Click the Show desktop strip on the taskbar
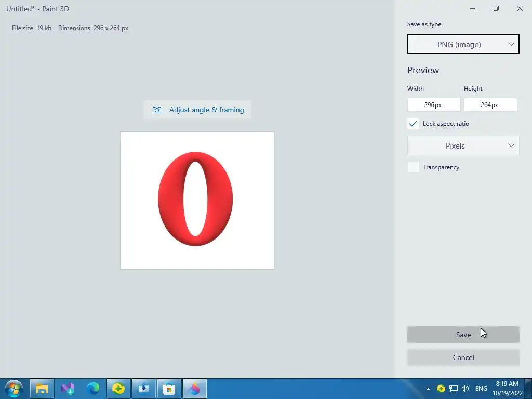532x399 pixels. (x=528, y=389)
